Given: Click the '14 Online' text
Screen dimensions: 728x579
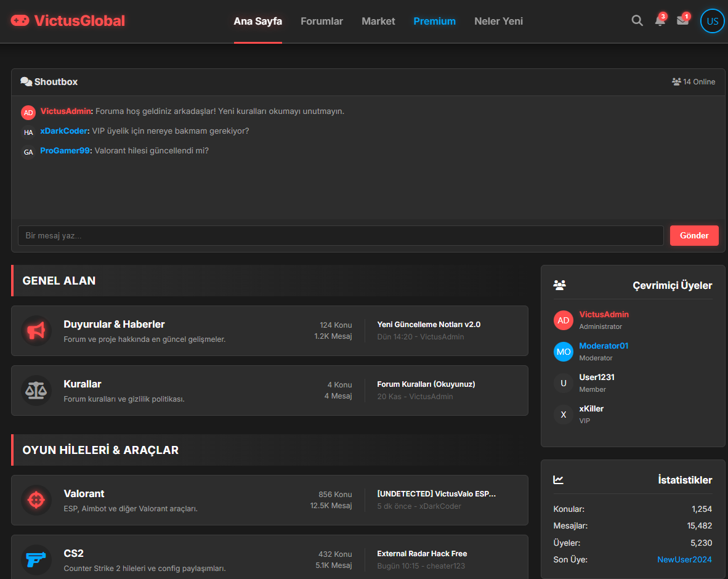Looking at the screenshot, I should 699,82.
